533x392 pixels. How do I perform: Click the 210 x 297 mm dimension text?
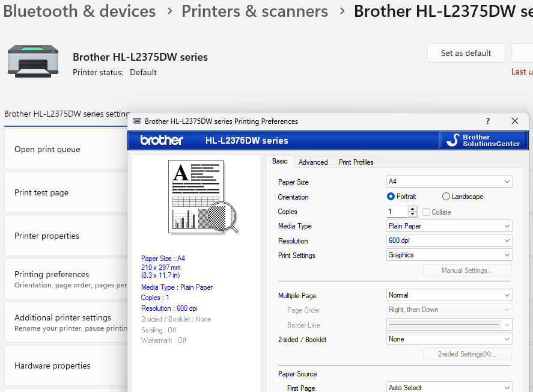(161, 268)
